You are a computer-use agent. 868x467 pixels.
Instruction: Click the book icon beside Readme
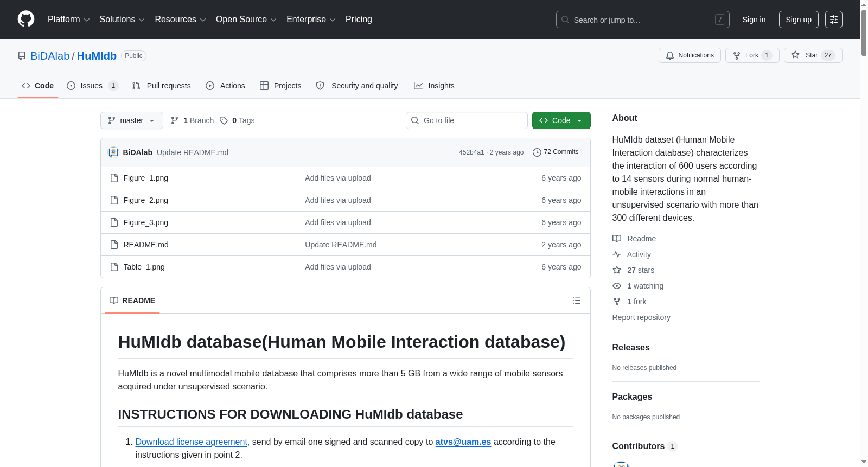[x=617, y=239]
